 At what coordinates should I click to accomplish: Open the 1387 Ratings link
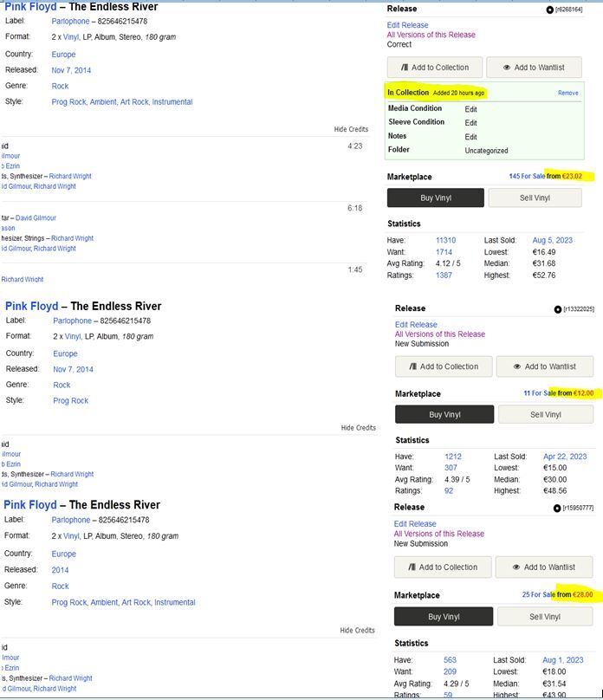(444, 275)
